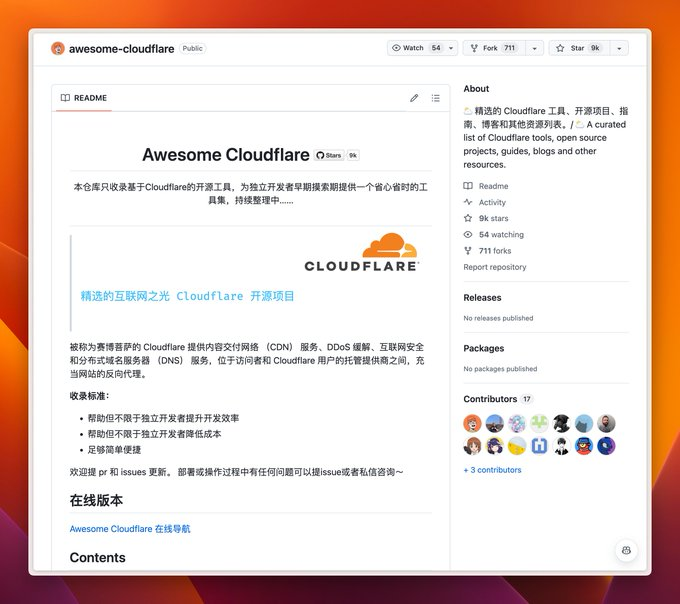Expand the Fork dropdown arrow
The width and height of the screenshot is (680, 604).
click(x=535, y=48)
